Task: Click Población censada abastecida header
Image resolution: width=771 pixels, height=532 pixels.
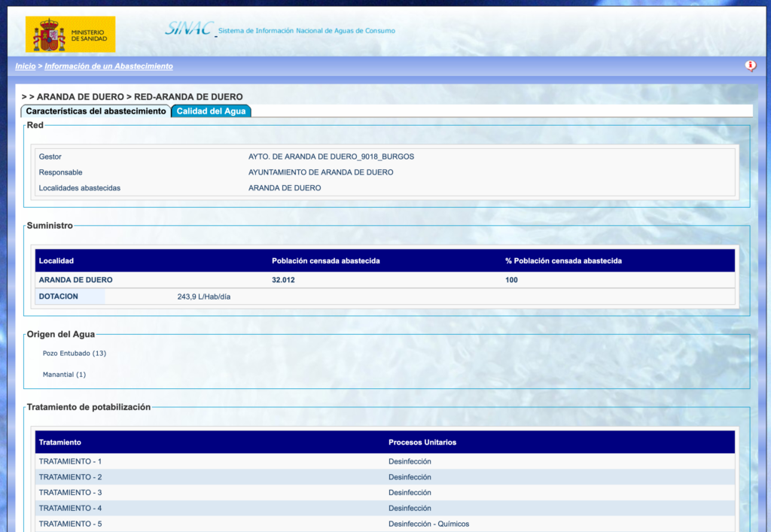Action: 325,261
